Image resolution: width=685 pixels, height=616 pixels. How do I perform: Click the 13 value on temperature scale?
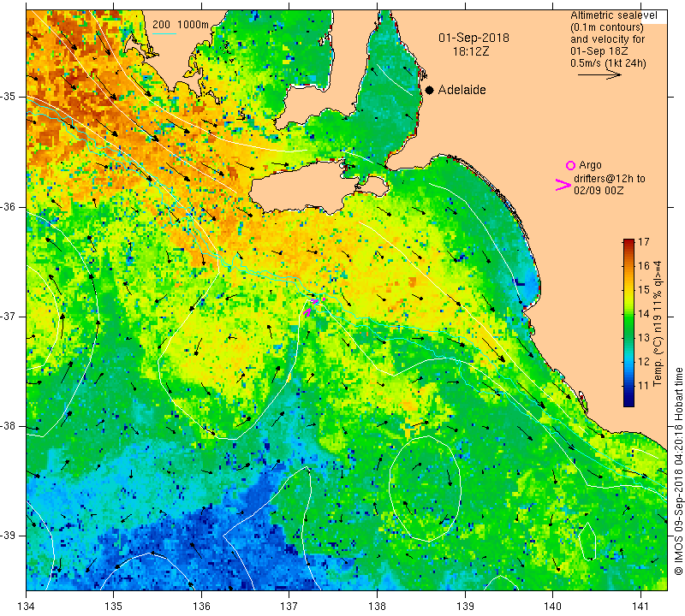click(644, 337)
